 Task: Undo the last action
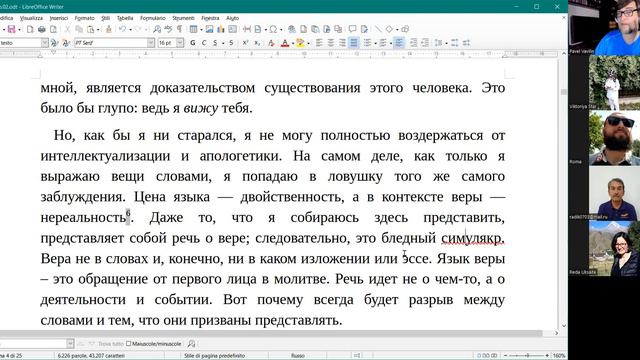(x=122, y=29)
